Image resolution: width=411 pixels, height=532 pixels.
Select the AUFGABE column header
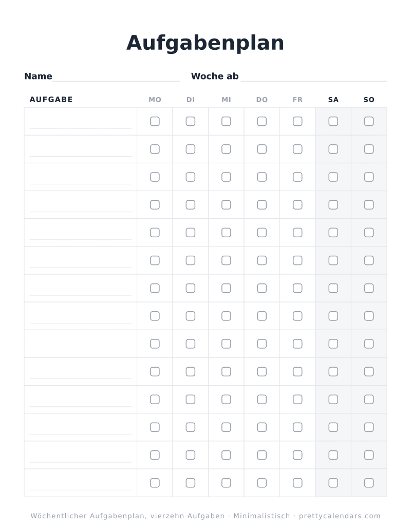51,100
